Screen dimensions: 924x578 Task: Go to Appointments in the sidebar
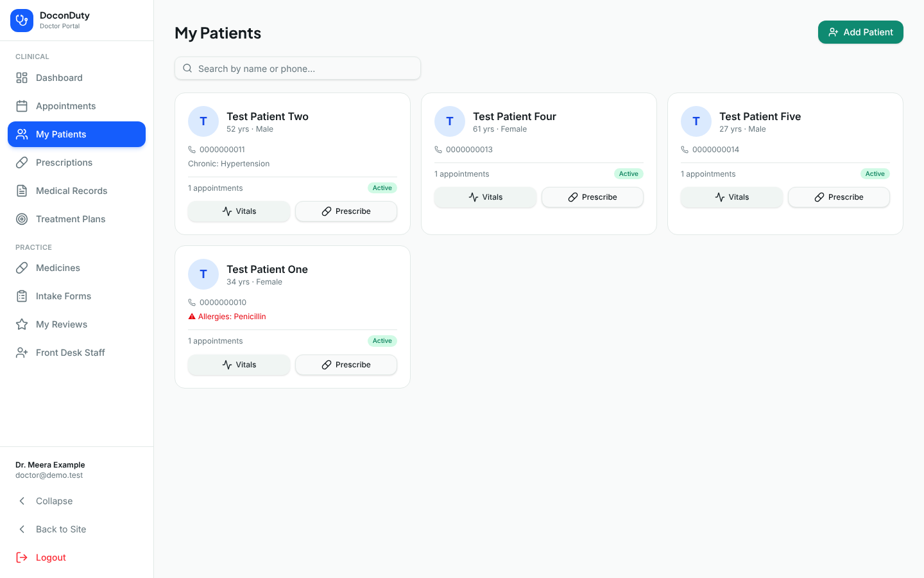click(x=77, y=106)
